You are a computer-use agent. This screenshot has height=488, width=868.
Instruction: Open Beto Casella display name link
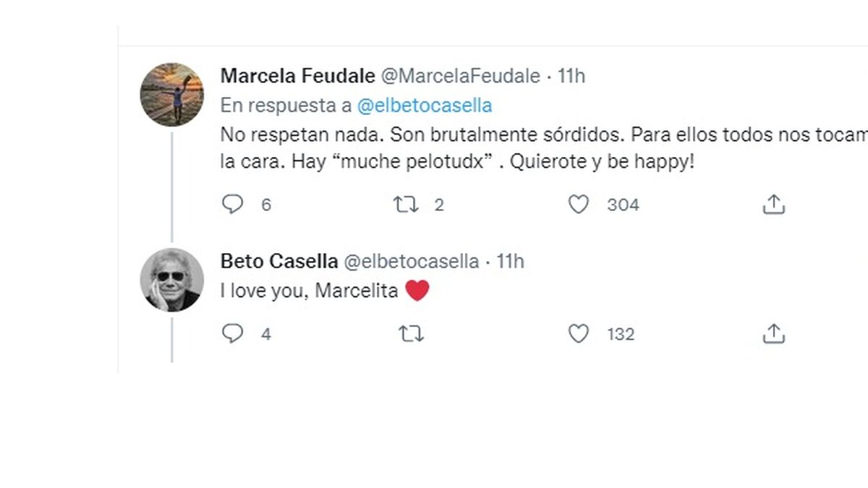(278, 260)
